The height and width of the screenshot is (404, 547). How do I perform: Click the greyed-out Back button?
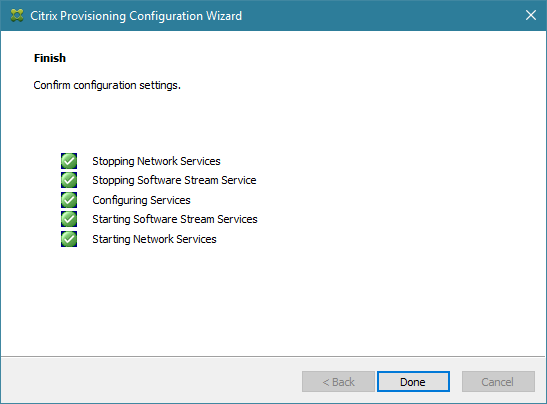click(338, 381)
